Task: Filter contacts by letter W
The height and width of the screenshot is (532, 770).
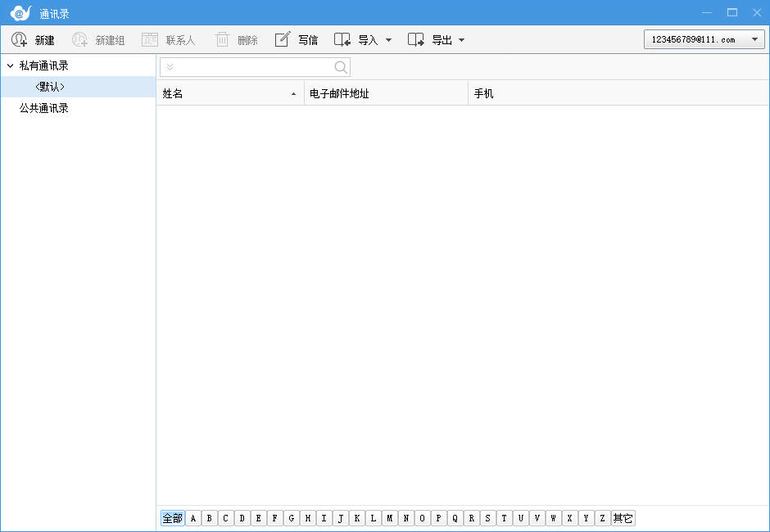Action: pyautogui.click(x=554, y=518)
